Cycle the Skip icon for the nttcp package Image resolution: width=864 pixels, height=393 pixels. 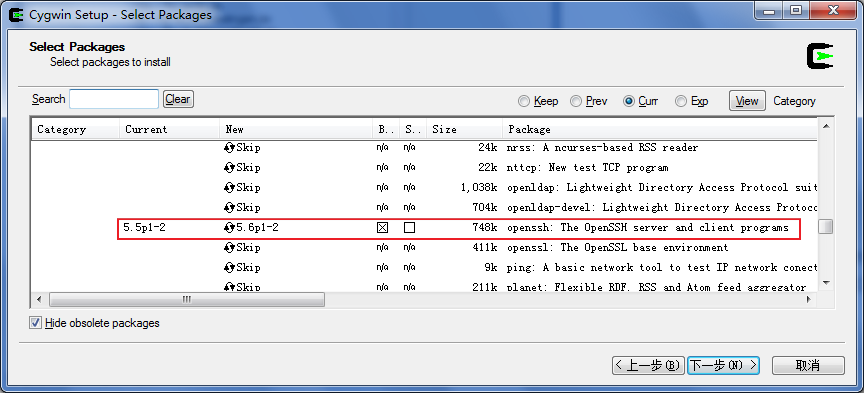pos(230,168)
